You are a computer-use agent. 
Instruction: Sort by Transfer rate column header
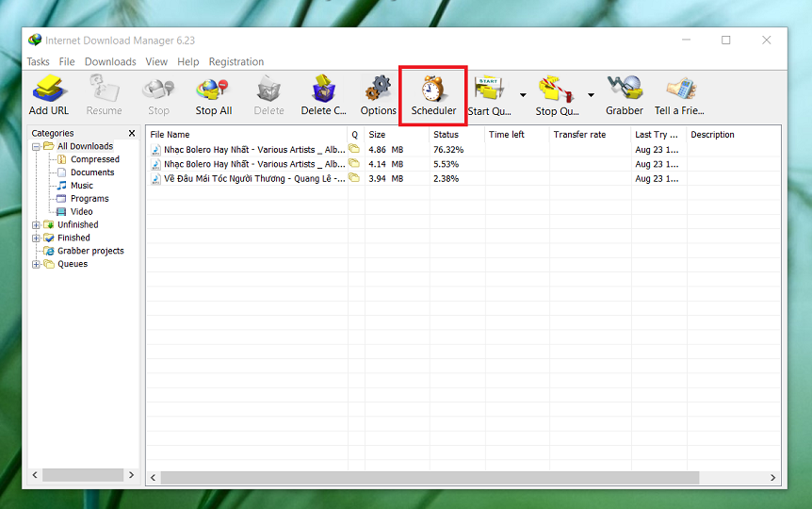pyautogui.click(x=591, y=134)
